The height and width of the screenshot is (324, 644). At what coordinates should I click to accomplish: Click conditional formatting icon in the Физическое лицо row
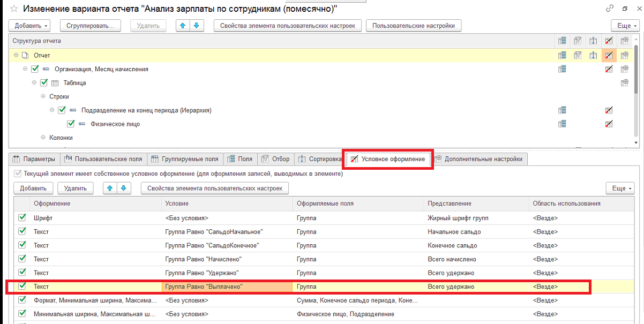coord(609,124)
